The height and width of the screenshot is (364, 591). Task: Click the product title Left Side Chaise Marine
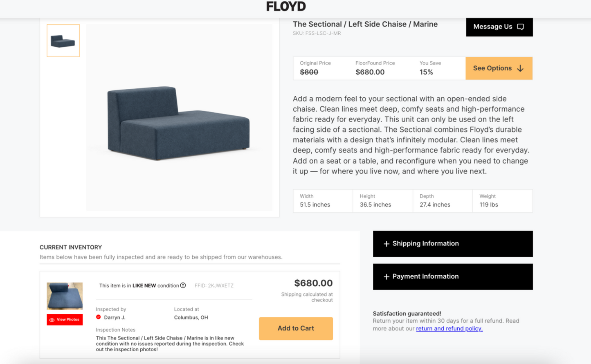[x=365, y=24]
